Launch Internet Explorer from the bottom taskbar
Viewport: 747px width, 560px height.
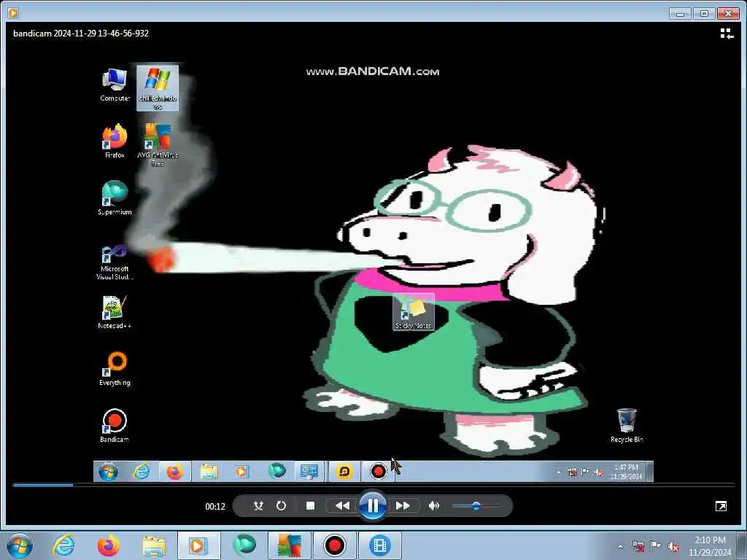pyautogui.click(x=63, y=545)
